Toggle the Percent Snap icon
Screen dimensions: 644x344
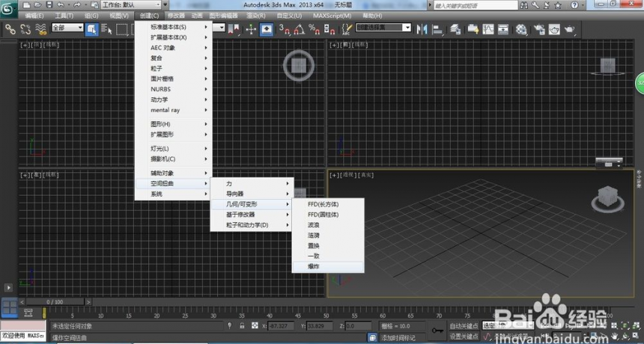pyautogui.click(x=315, y=29)
